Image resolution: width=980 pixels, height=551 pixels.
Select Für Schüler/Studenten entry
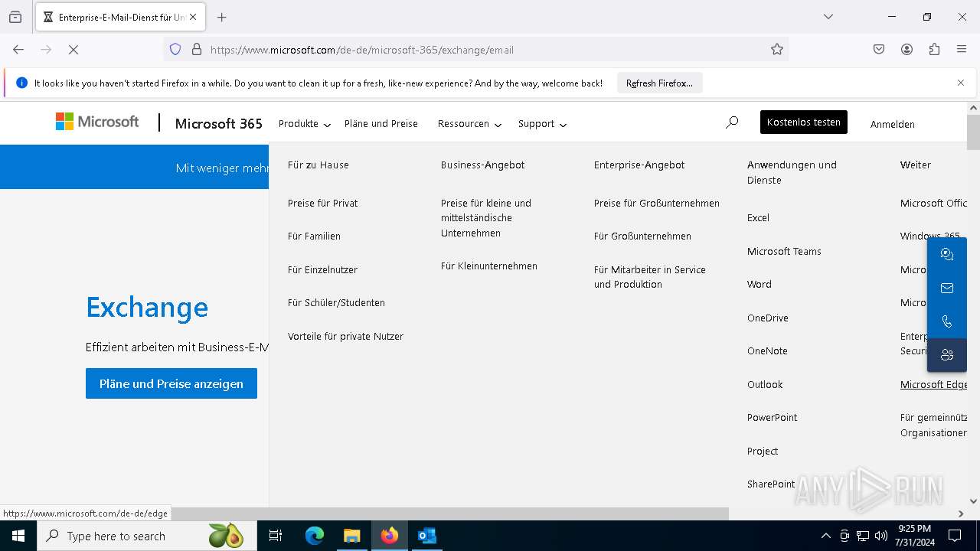[336, 303]
